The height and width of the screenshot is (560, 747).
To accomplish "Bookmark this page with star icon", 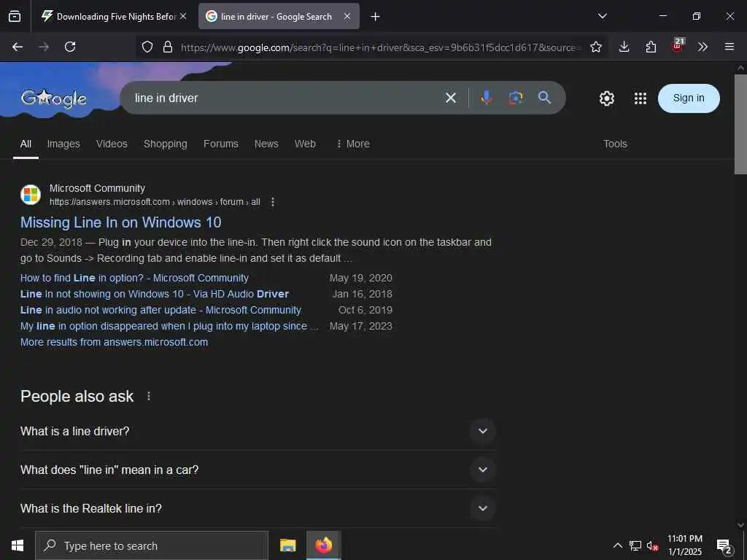I will [595, 47].
